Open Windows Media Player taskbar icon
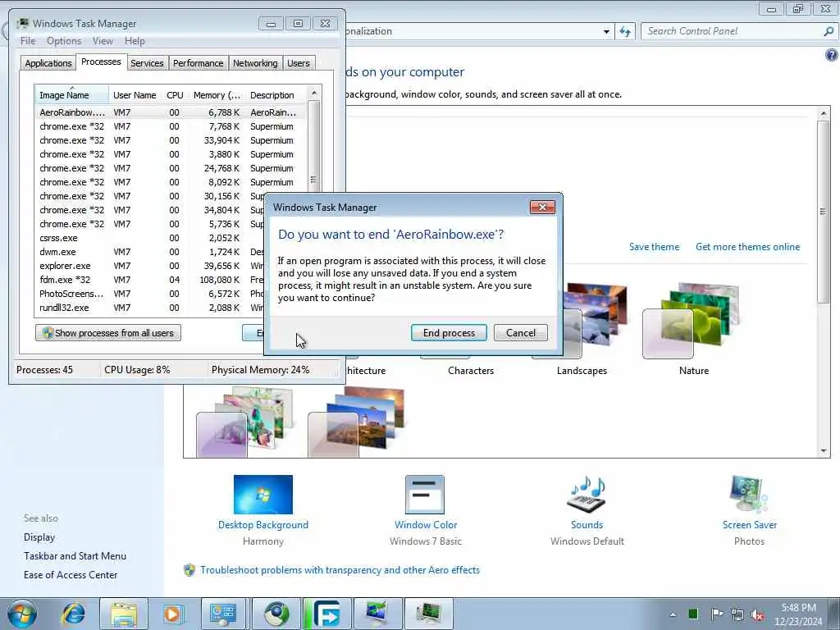Screen dimensions: 840x630 click(x=172, y=614)
